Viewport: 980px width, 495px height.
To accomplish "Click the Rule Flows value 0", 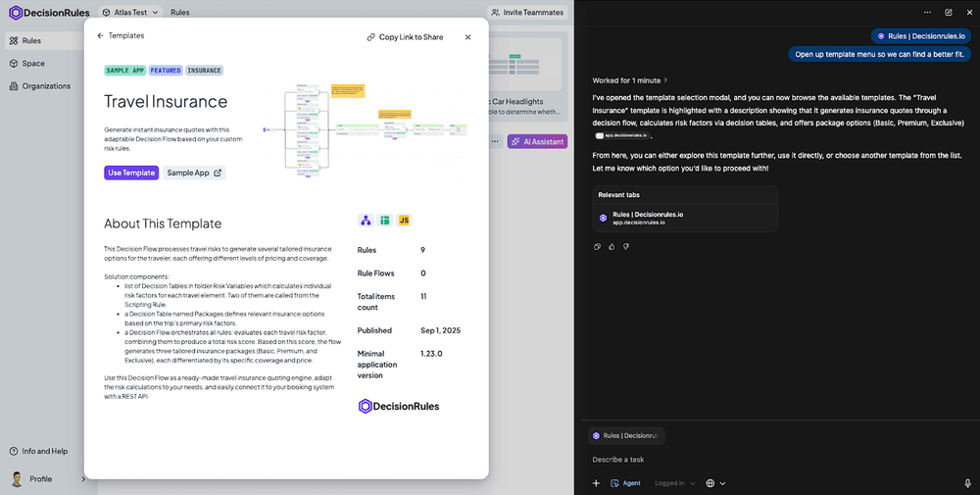I will coord(423,273).
